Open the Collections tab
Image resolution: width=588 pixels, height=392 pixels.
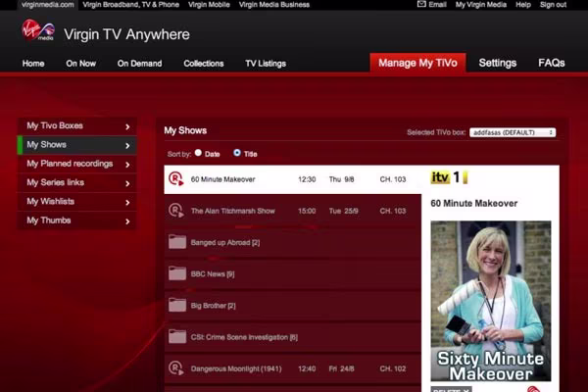click(204, 64)
